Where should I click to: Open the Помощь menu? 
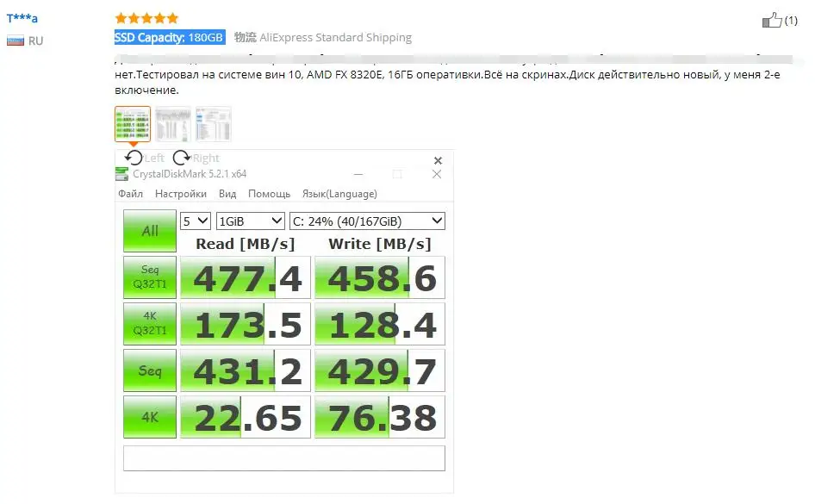(x=270, y=194)
